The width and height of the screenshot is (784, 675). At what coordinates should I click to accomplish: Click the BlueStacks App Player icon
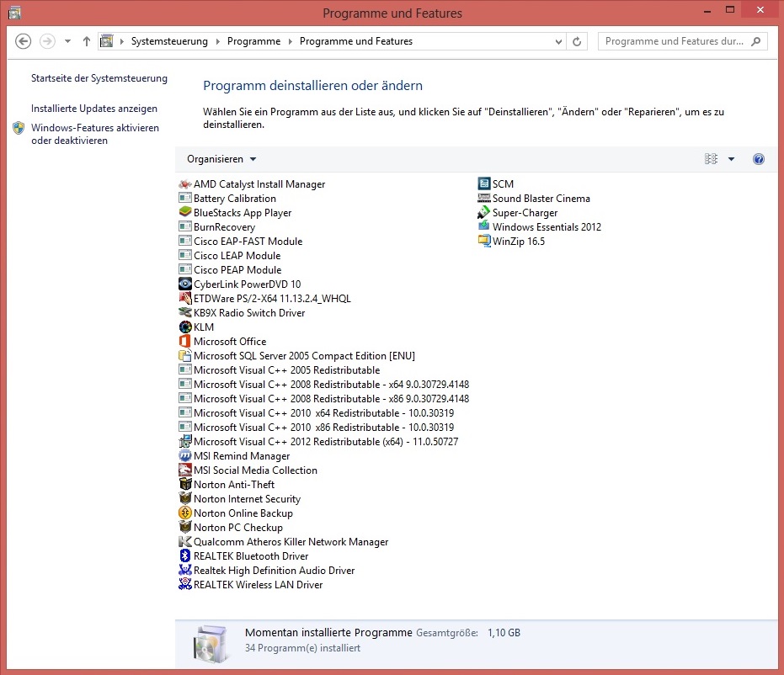coord(185,212)
